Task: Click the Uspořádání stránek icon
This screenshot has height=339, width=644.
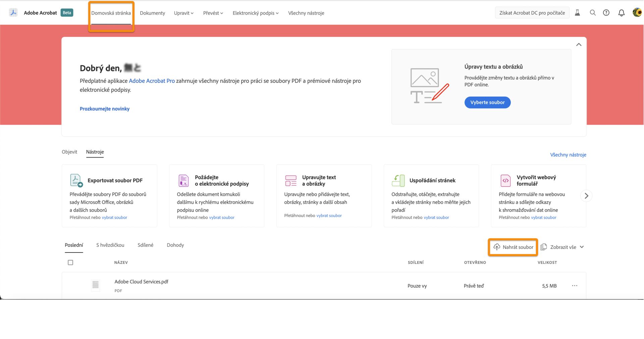Action: [x=398, y=180]
